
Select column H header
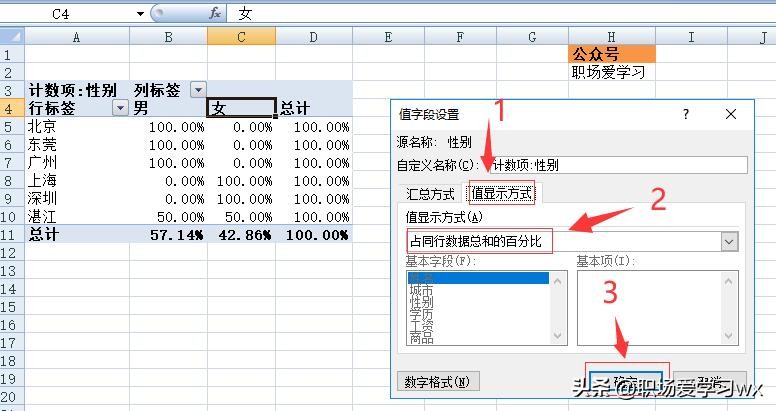coord(612,37)
